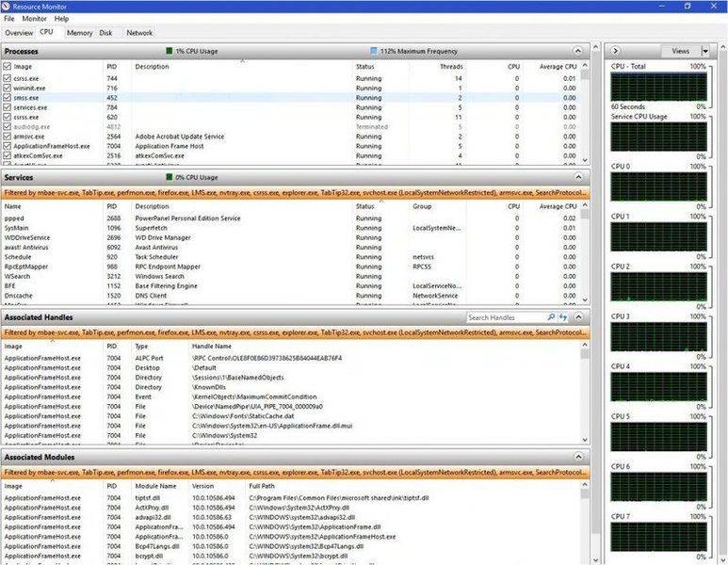This screenshot has width=728, height=565.
Task: Click the CPU 7 graph
Action: pos(659,537)
